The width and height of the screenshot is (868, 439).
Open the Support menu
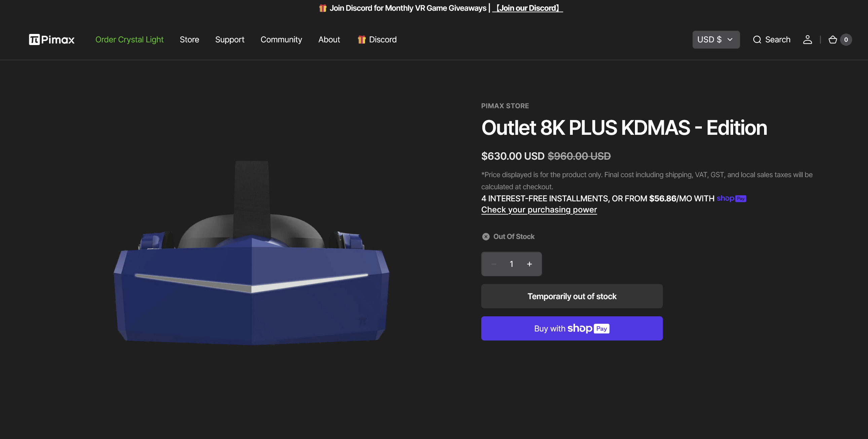229,39
